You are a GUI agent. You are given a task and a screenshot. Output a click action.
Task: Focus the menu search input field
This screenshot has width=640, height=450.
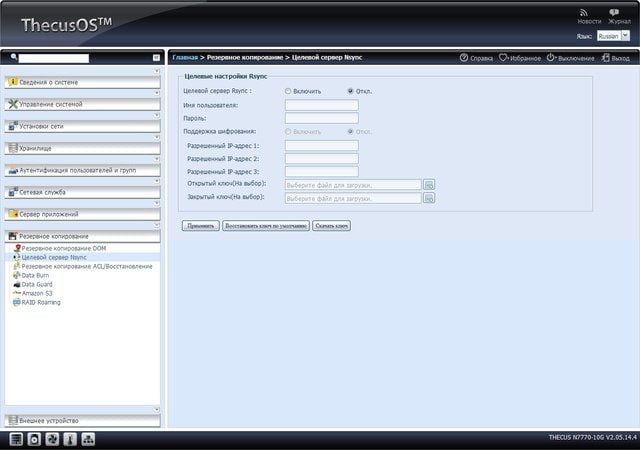(x=53, y=58)
